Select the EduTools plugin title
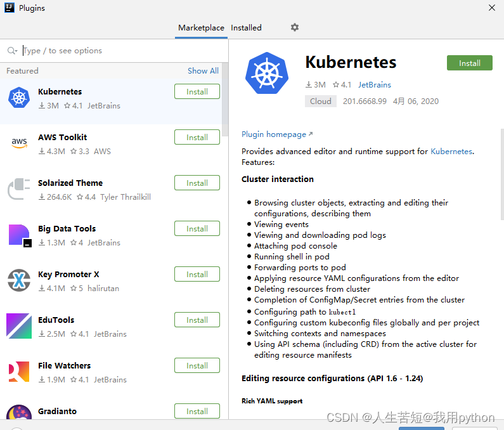 pos(56,320)
